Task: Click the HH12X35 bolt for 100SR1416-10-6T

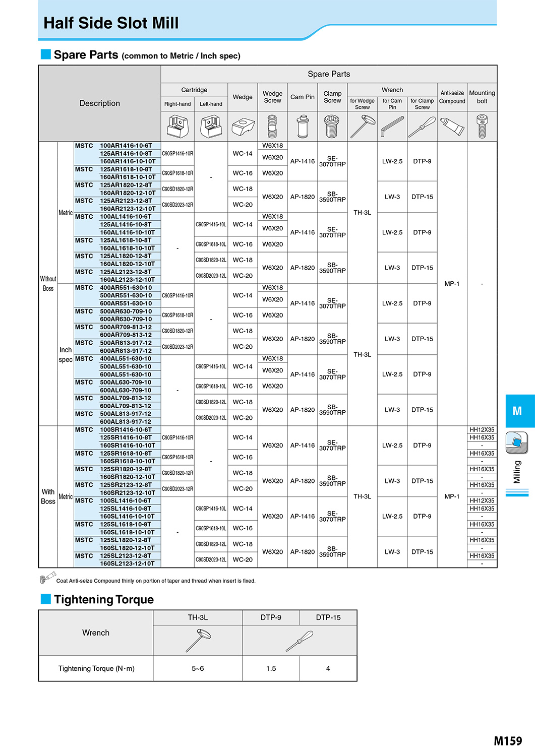Action: 482,430
